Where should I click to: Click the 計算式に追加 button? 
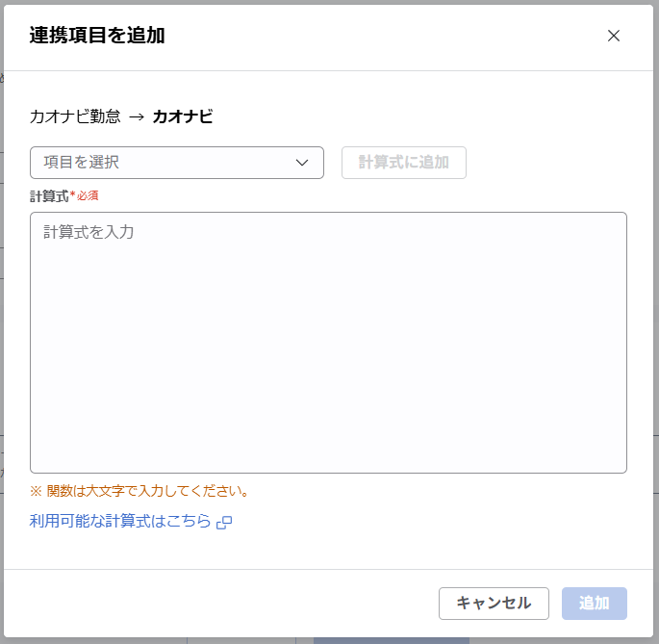coord(404,163)
